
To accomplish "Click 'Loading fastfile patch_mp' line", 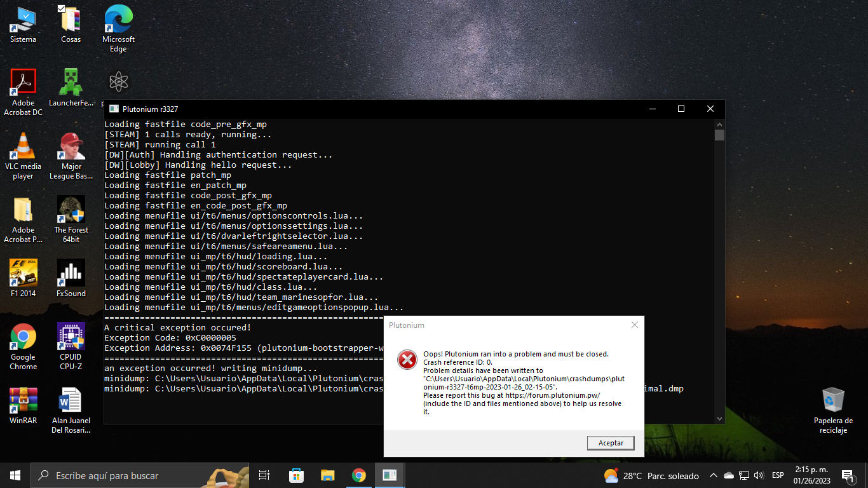I will coord(168,175).
